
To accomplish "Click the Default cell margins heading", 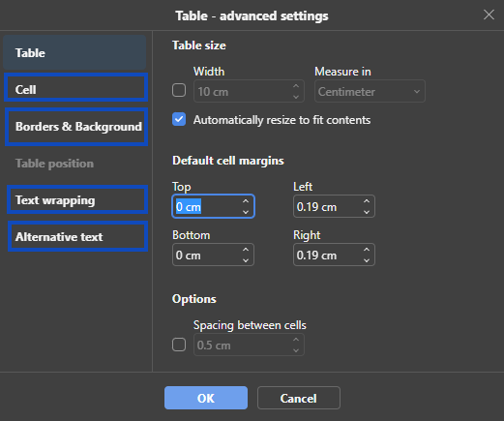I will [x=228, y=161].
